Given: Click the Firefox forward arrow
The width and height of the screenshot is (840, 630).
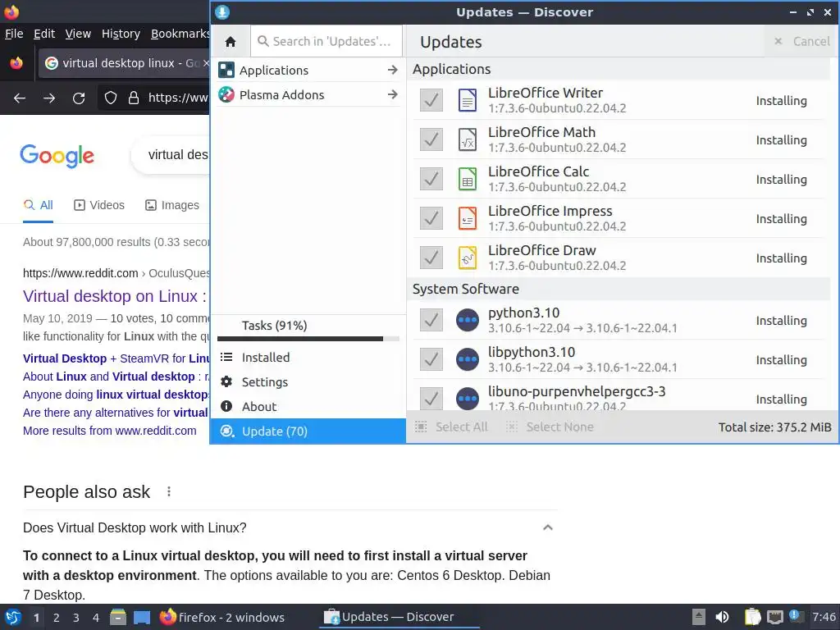Looking at the screenshot, I should click(49, 98).
